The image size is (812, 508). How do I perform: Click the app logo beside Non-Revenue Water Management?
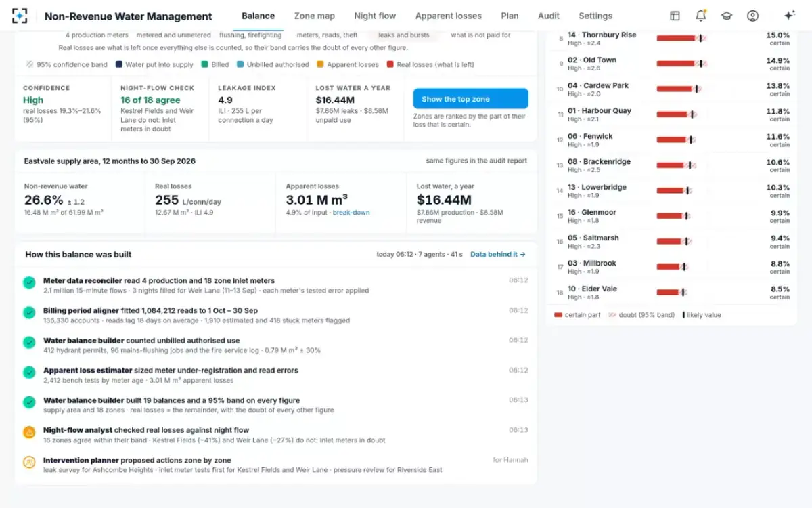point(20,16)
